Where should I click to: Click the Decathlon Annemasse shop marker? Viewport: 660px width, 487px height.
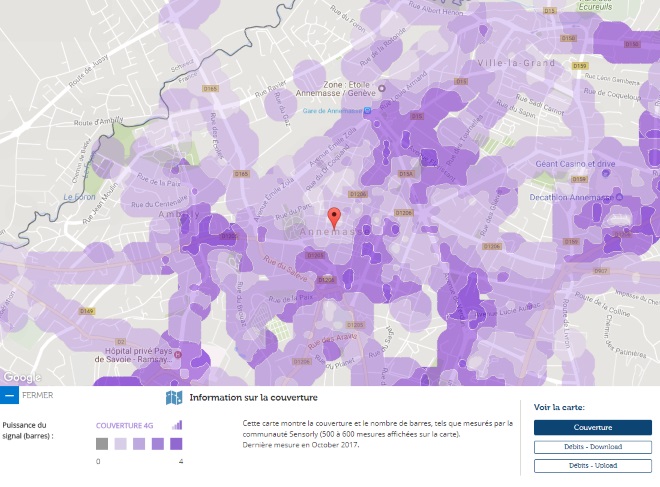619,197
